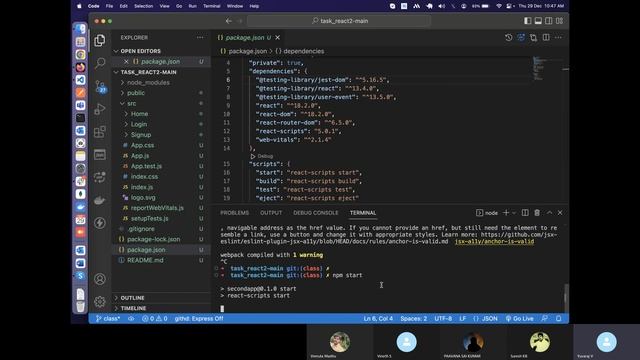Open the Search view in activity bar
Screen dimensions: 640x360
click(100, 63)
